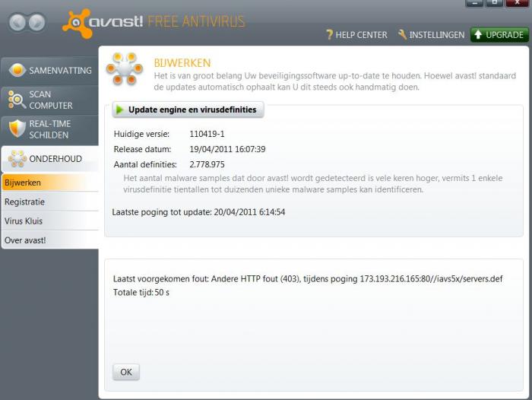Open INSTELLINGEN settings
The image size is (532, 400).
tap(431, 35)
